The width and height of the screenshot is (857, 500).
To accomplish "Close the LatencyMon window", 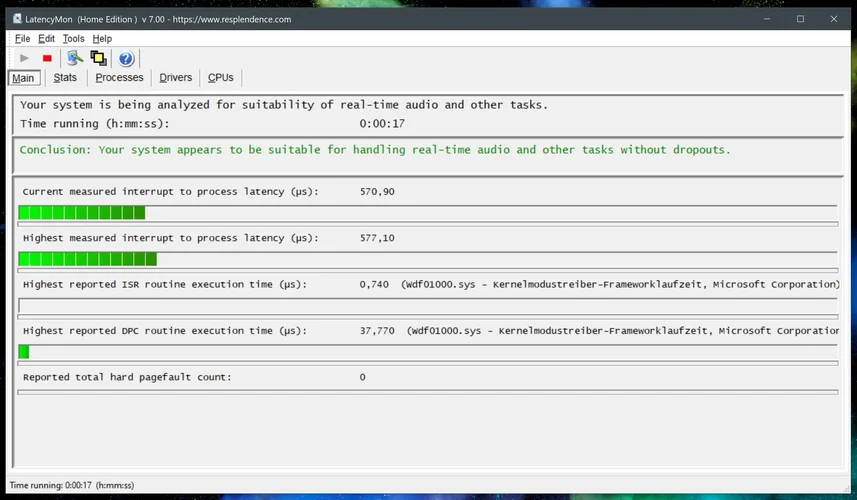I will point(833,19).
